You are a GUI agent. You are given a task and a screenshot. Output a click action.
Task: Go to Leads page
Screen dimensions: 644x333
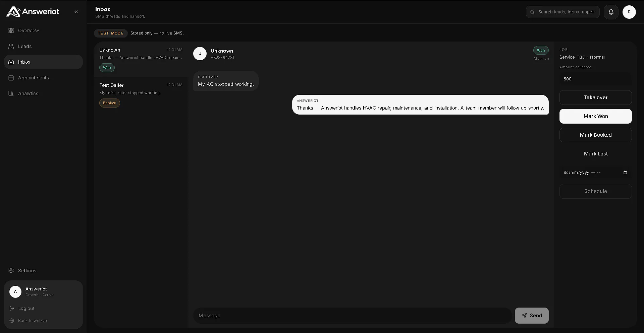pos(43,46)
